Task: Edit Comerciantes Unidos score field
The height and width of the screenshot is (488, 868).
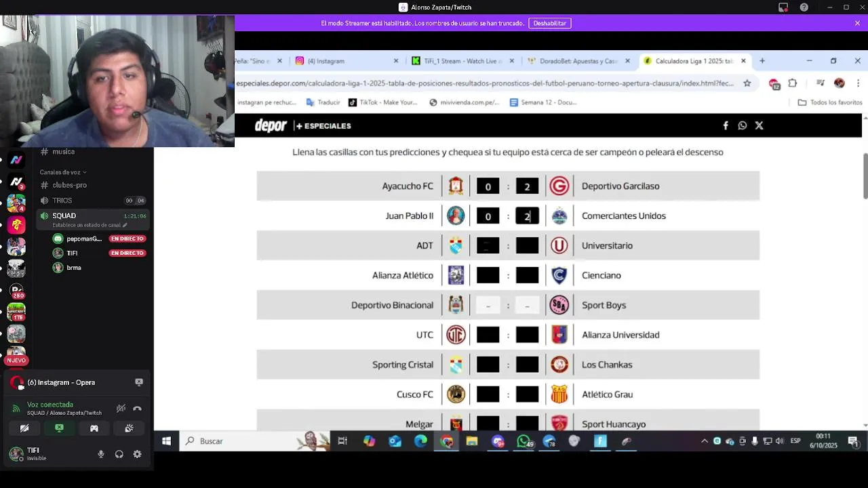Action: 527,216
